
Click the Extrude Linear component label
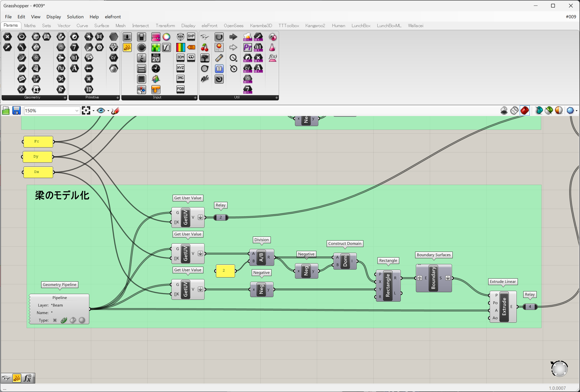(x=503, y=282)
